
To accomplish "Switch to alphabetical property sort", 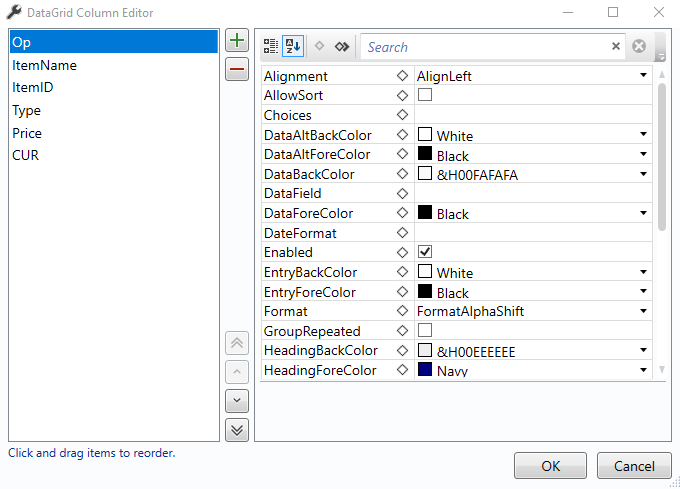I will click(x=293, y=46).
